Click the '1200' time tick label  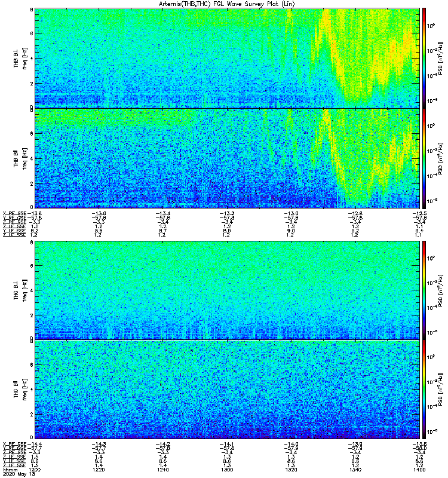[35, 470]
